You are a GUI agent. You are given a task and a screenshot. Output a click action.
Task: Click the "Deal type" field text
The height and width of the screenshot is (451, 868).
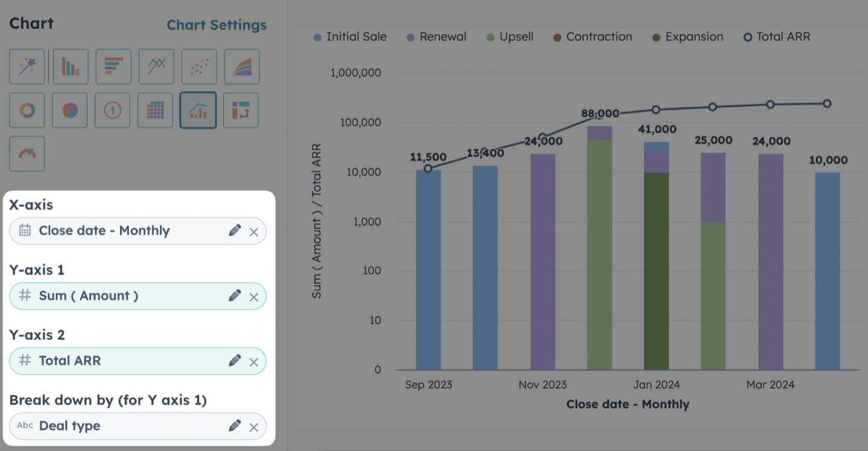click(x=70, y=426)
